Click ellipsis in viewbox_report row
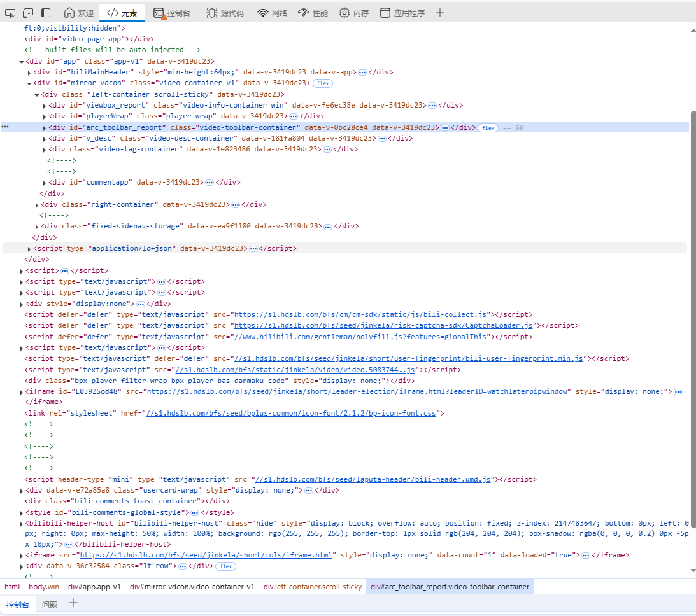696x616 pixels. (432, 106)
